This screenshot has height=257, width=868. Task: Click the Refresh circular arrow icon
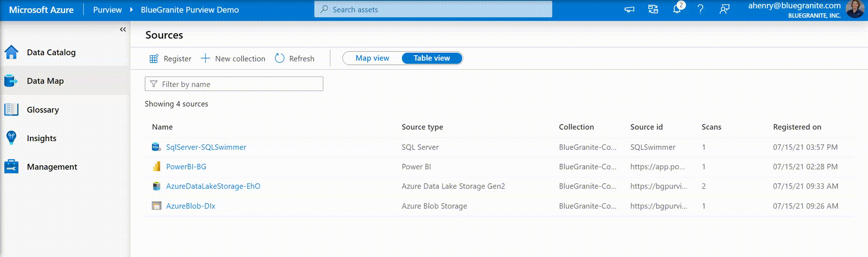click(279, 58)
